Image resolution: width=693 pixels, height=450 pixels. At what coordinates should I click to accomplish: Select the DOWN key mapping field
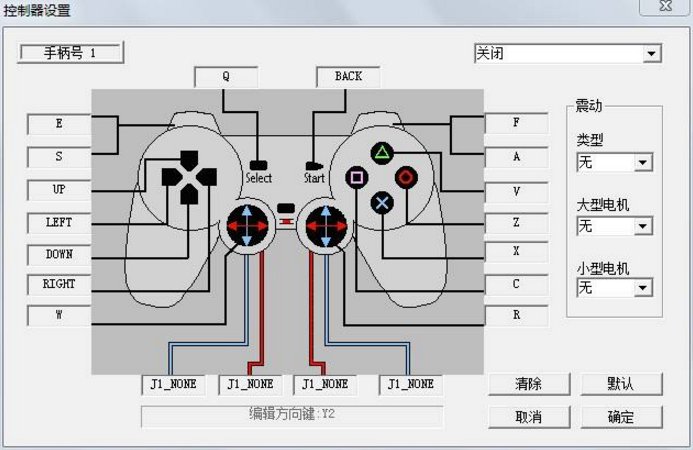click(x=59, y=255)
